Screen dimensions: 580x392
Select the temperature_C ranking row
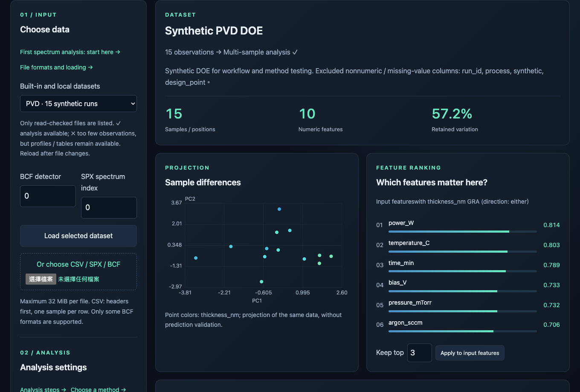tap(468, 245)
